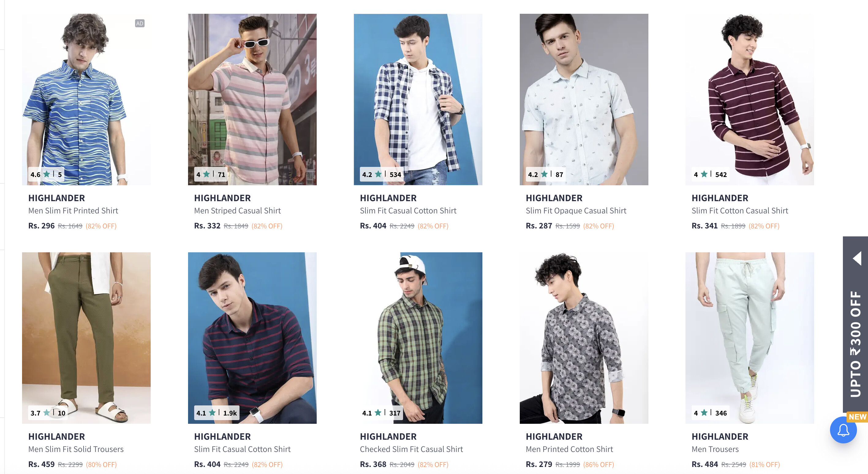Open the Men Slim Fit Printed Shirt link
868x474 pixels.
click(x=73, y=211)
